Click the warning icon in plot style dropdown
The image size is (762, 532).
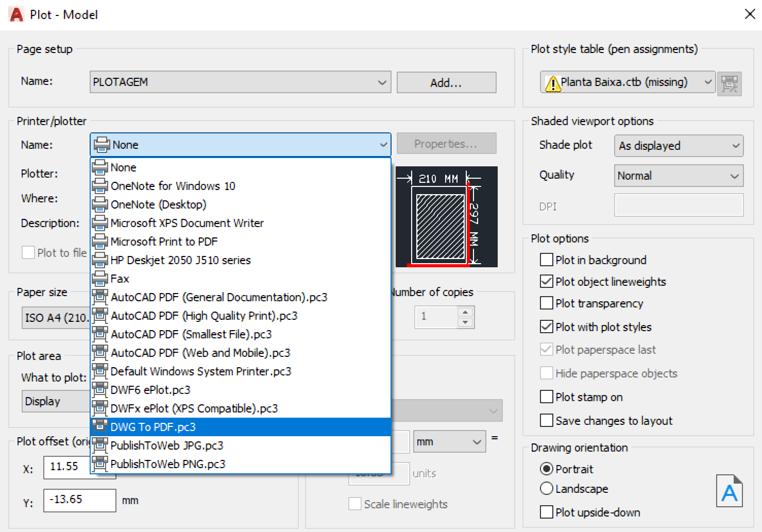tap(553, 83)
